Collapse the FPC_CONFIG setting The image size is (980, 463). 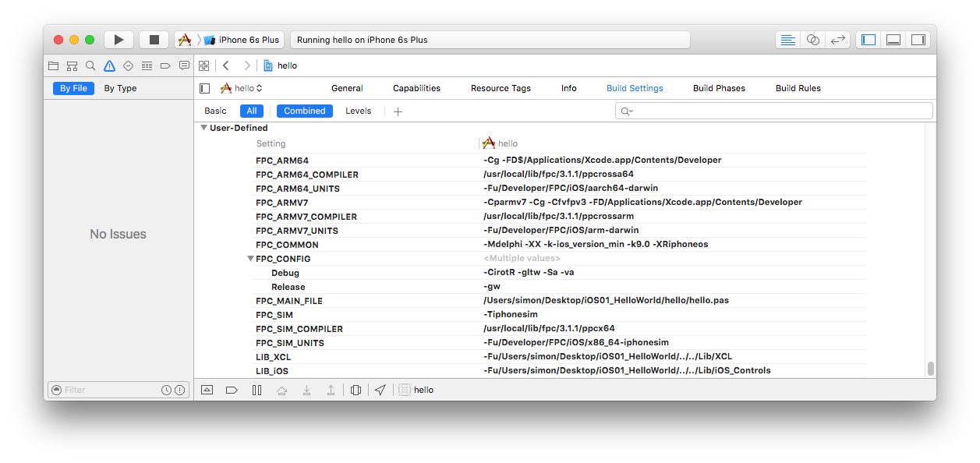[x=250, y=259]
